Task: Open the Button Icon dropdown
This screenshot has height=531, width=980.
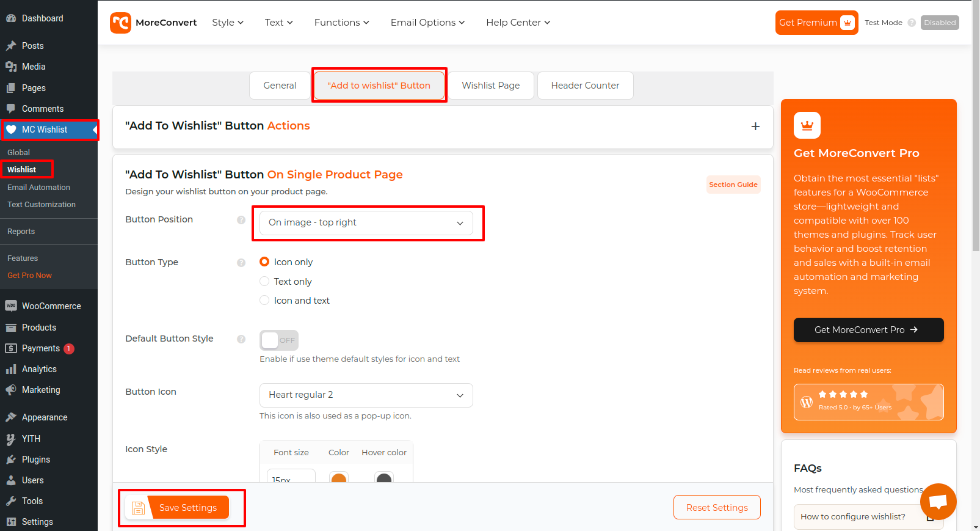Action: 366,395
